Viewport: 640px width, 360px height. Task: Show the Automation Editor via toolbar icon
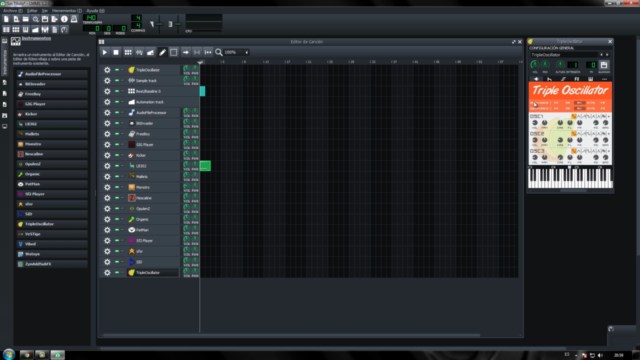(x=35, y=29)
